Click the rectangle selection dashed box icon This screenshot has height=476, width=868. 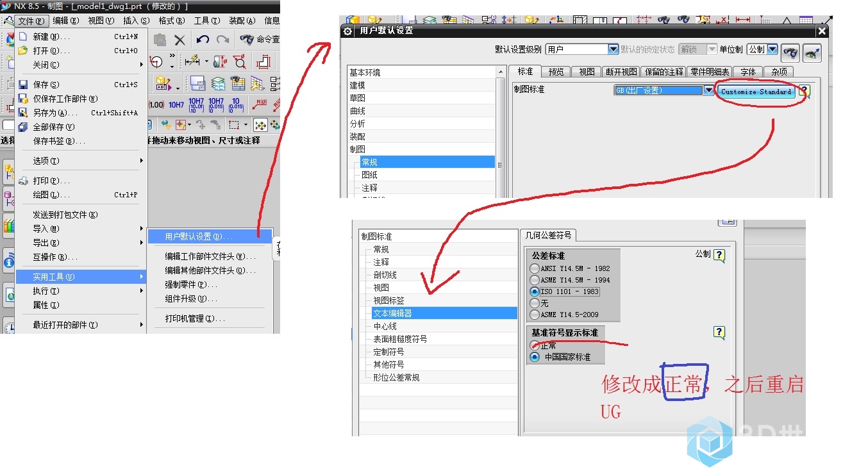(x=234, y=125)
